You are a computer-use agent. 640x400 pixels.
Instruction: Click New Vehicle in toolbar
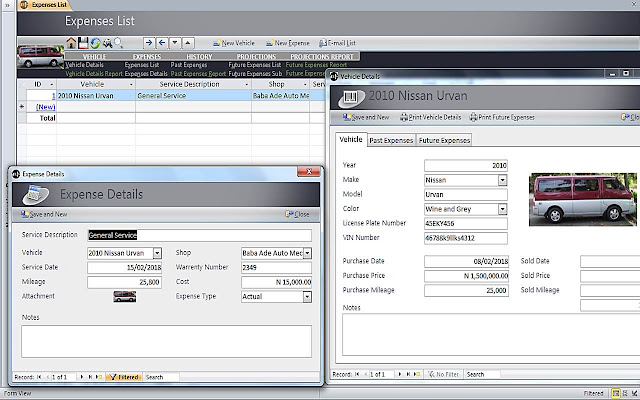234,43
